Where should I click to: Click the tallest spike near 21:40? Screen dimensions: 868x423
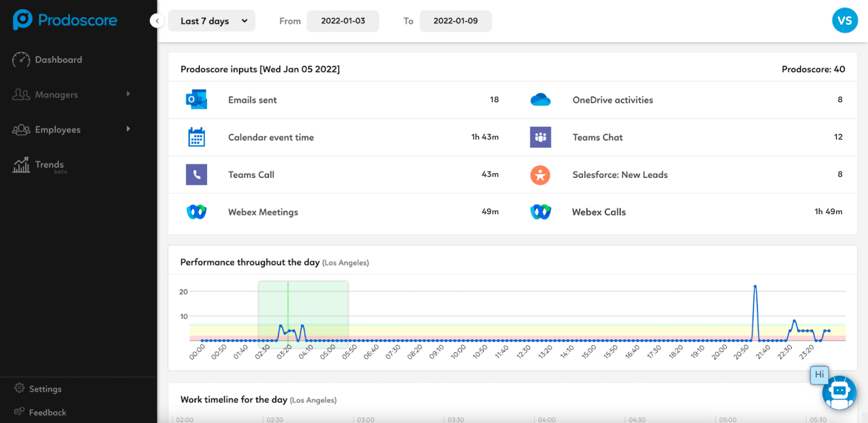pos(755,286)
